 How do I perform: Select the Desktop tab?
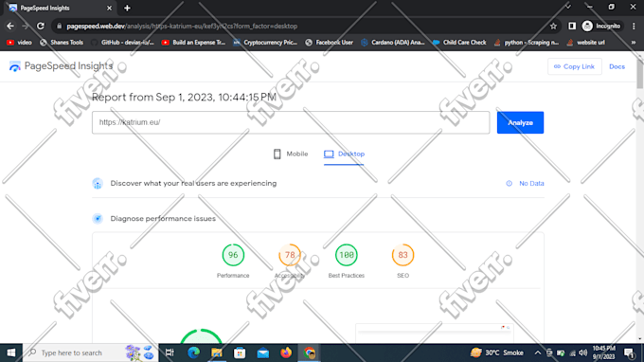click(x=344, y=154)
